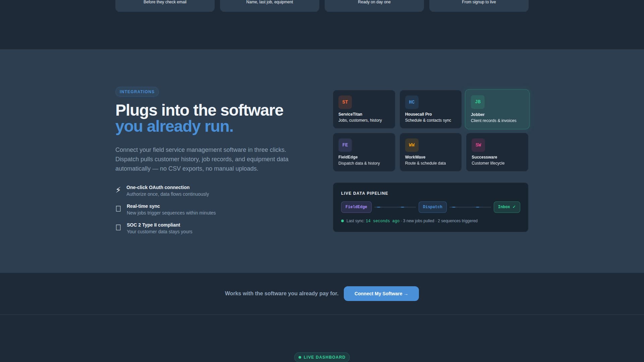Click the WW WorkWave logo badge
The width and height of the screenshot is (644, 362).
[412, 145]
